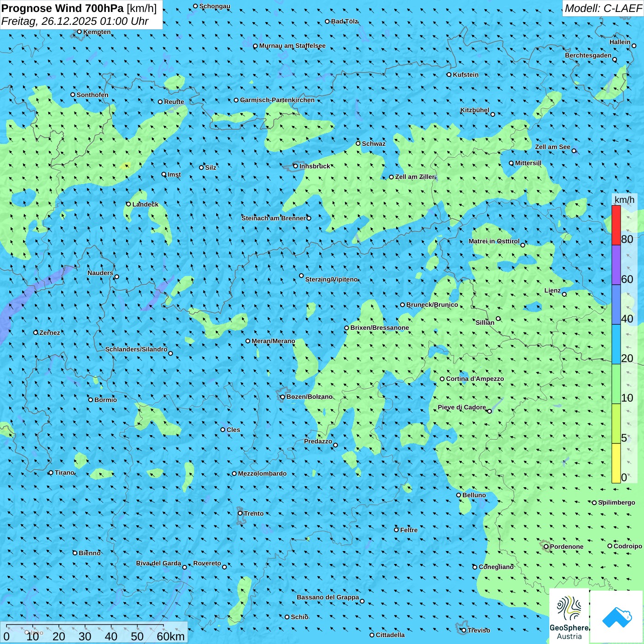Viewport: 644px width, 644px height.
Task: Click the Zernez label
Action: 50,333
